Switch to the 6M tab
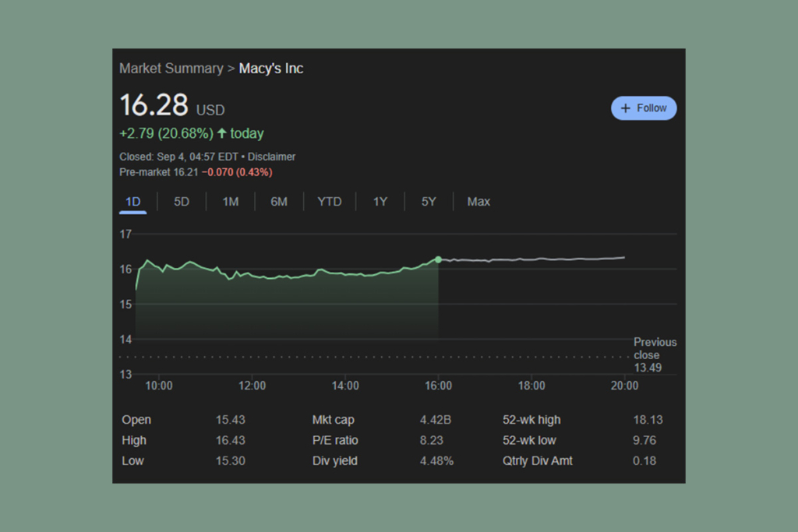Screen dimensions: 798x532 click(278, 201)
